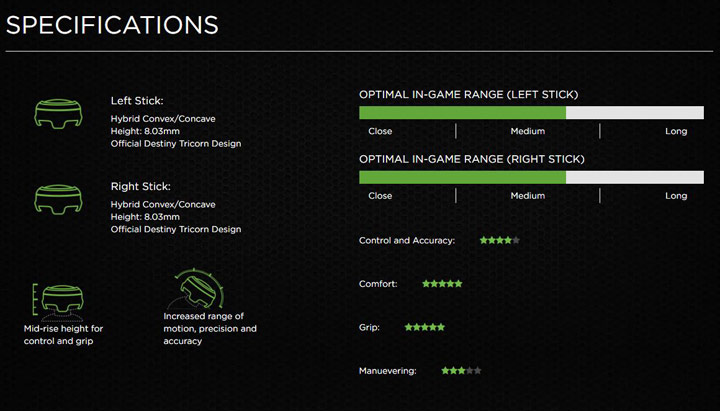Click the Grip star rating
The image size is (720, 411).
(425, 327)
